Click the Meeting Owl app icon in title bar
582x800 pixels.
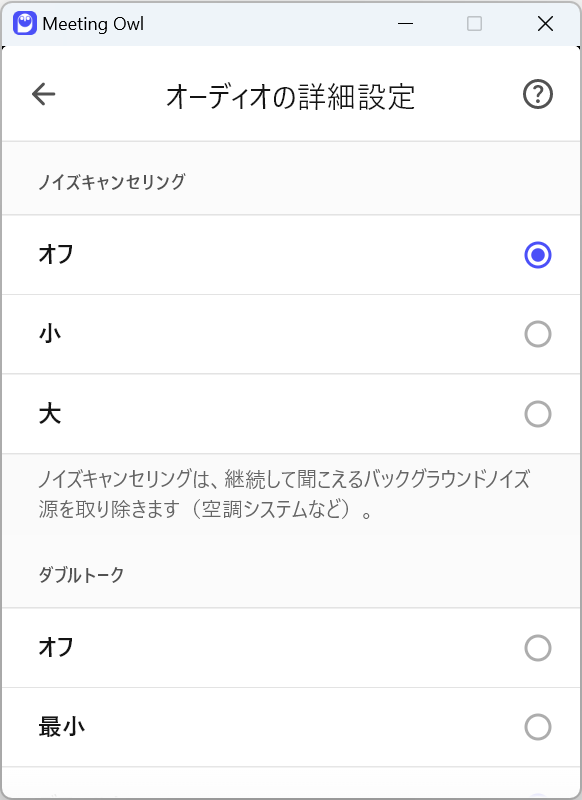24,23
